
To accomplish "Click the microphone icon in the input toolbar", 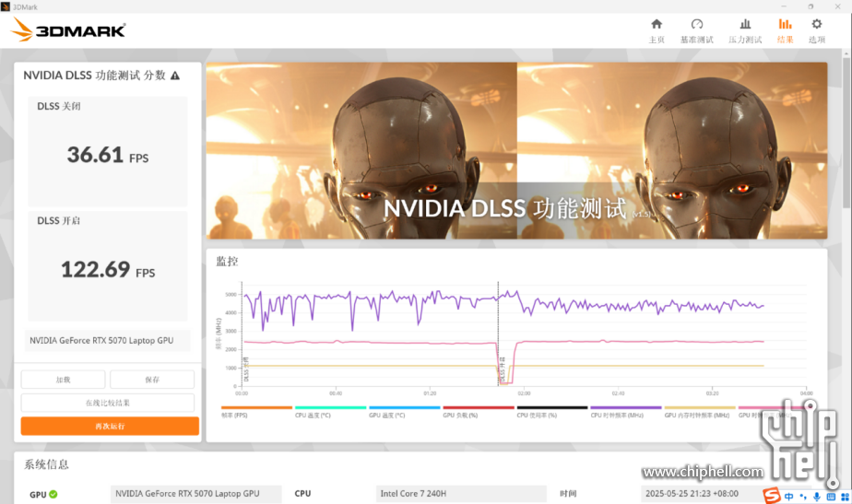I will coord(817,497).
